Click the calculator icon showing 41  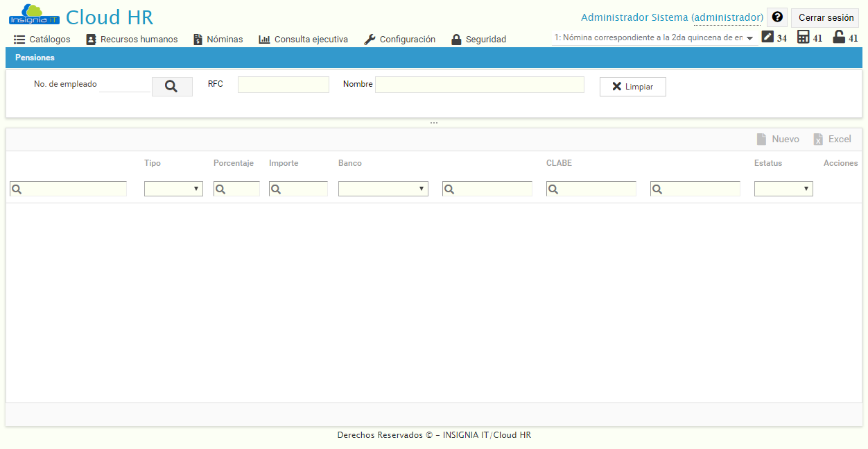coord(803,36)
